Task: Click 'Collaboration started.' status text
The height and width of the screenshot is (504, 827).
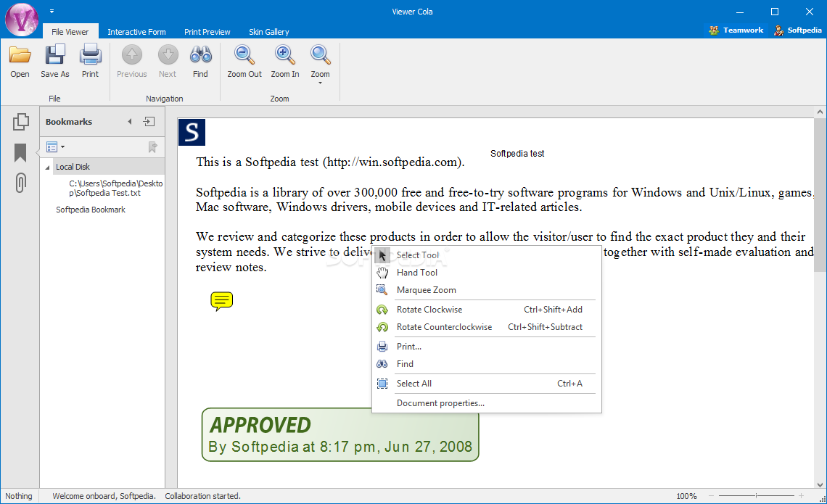Action: click(202, 496)
